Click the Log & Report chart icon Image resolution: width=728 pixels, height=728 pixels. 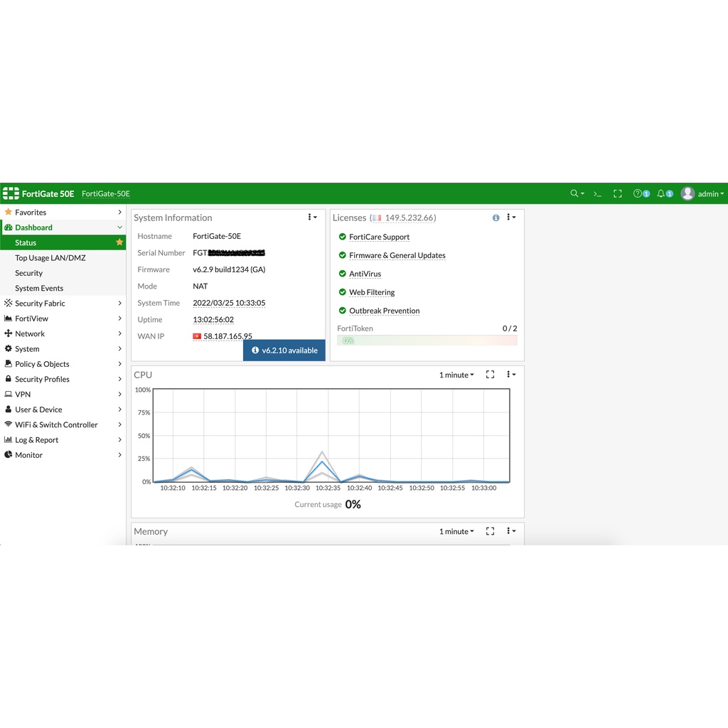8,439
